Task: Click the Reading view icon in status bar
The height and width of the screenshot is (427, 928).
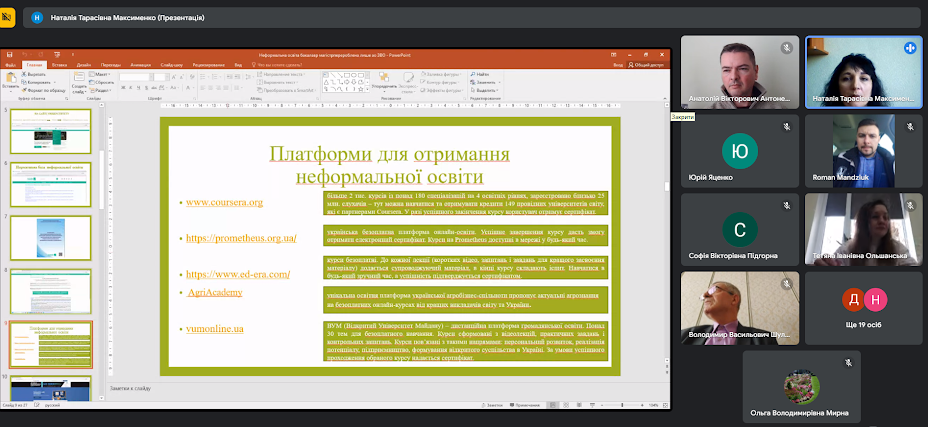Action: [x=579, y=405]
